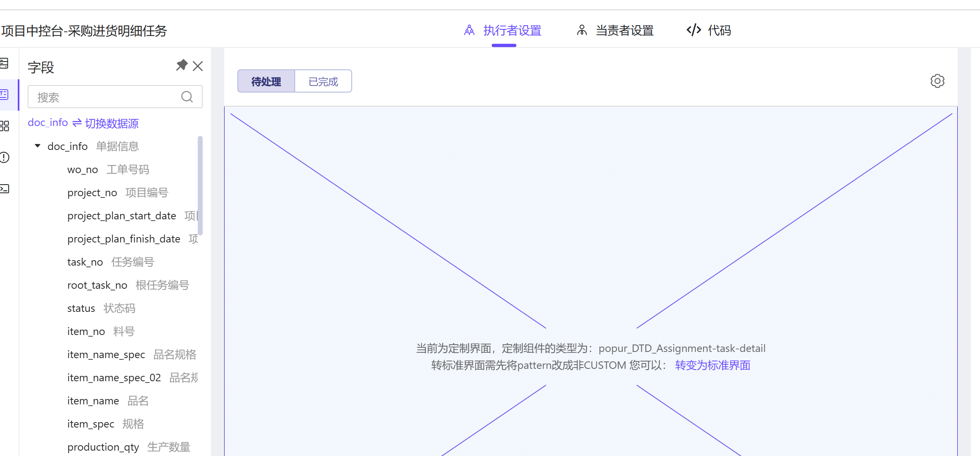
Task: Open the settings gear icon
Action: click(x=937, y=81)
